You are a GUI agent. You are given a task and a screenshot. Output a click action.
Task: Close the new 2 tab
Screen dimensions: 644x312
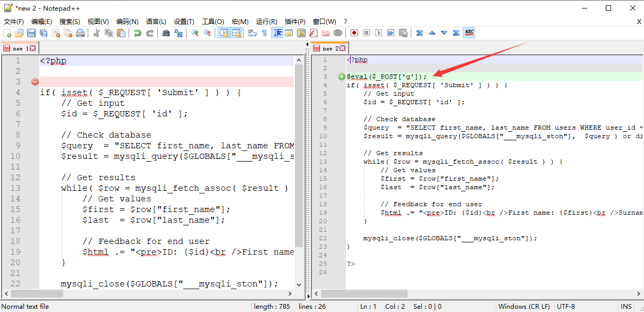(343, 48)
